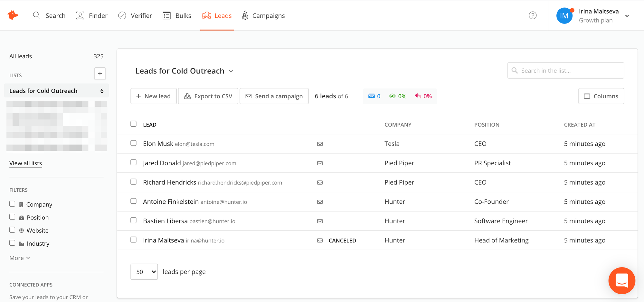
Task: Open the orange chat widget
Action: [x=621, y=280]
